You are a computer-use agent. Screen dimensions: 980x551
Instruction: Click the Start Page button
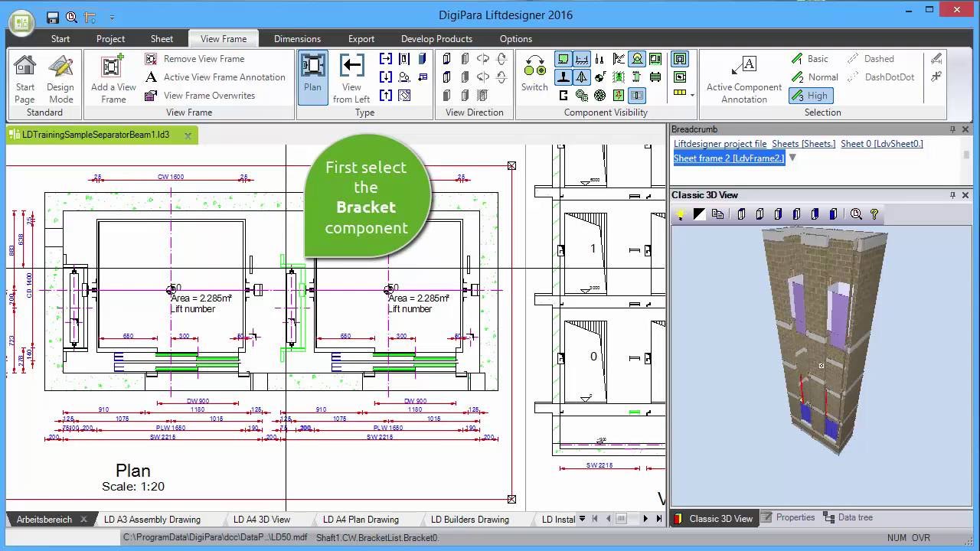(x=24, y=79)
